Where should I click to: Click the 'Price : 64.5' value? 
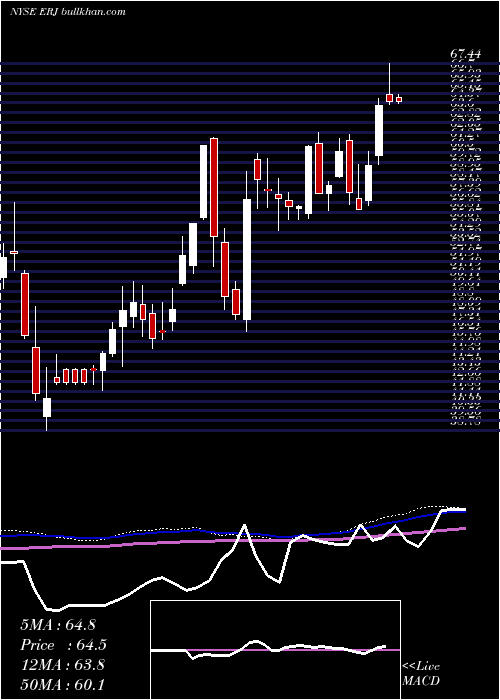click(x=63, y=645)
